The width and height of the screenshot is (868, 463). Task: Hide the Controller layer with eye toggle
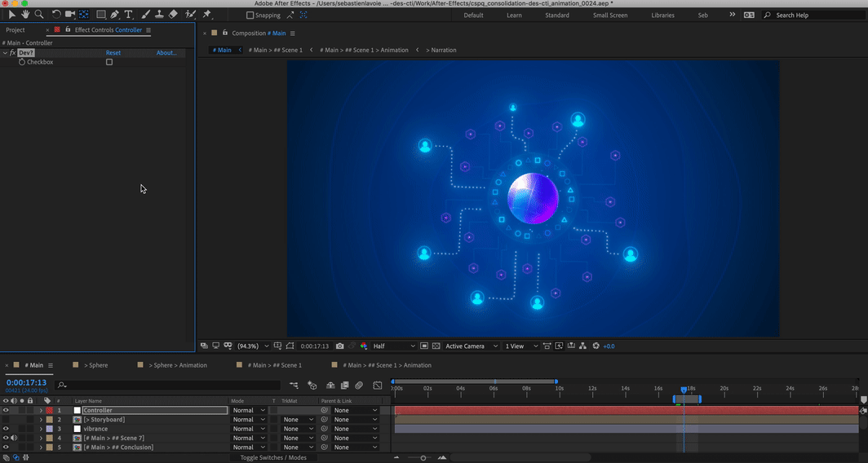tap(6, 411)
